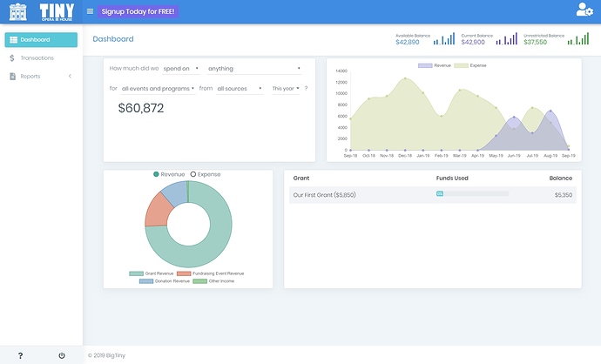Click the Funds Used progress bar

pos(473,194)
